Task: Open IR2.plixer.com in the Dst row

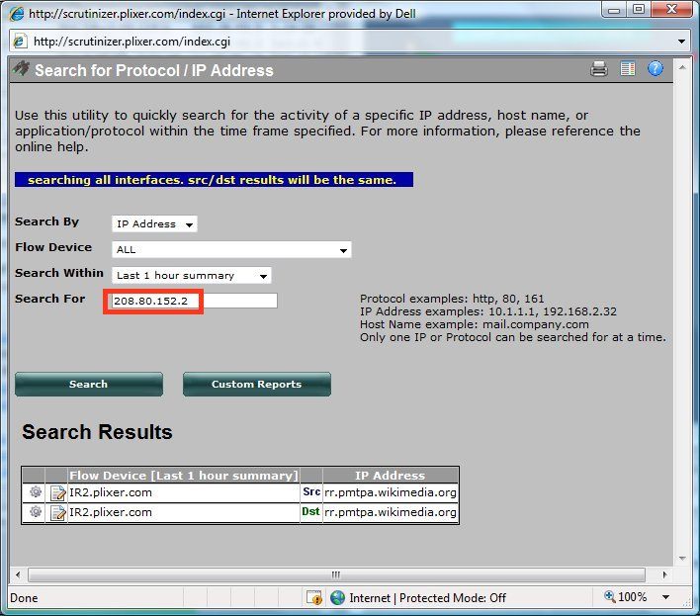Action: [x=111, y=512]
